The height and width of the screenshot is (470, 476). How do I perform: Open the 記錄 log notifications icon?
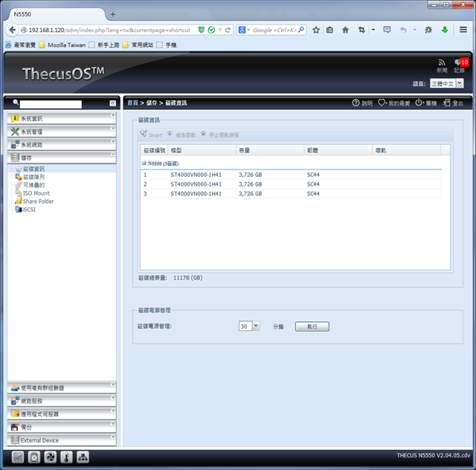point(461,66)
